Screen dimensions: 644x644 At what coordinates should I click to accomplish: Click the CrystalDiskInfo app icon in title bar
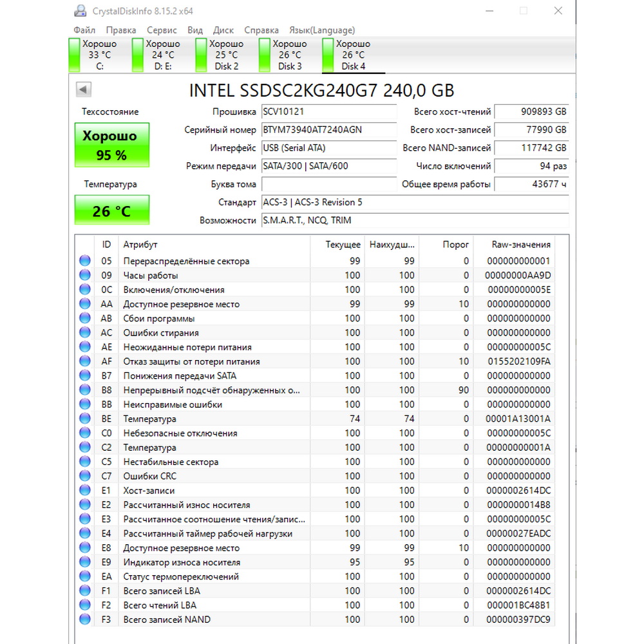tap(80, 11)
